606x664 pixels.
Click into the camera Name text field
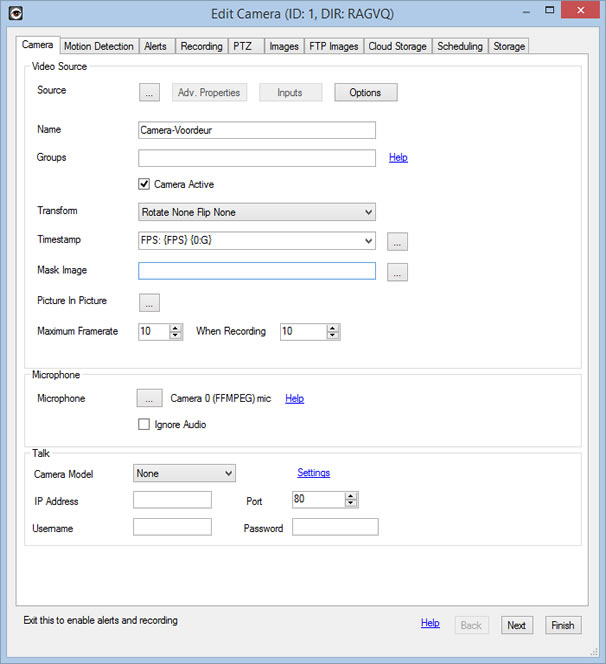click(x=257, y=130)
